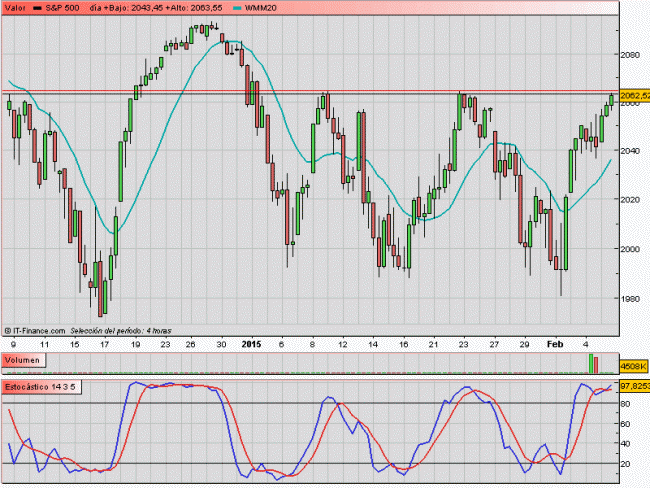The width and height of the screenshot is (650, 488).
Task: Click the 20 level label on stochastic axis
Action: pos(625,464)
